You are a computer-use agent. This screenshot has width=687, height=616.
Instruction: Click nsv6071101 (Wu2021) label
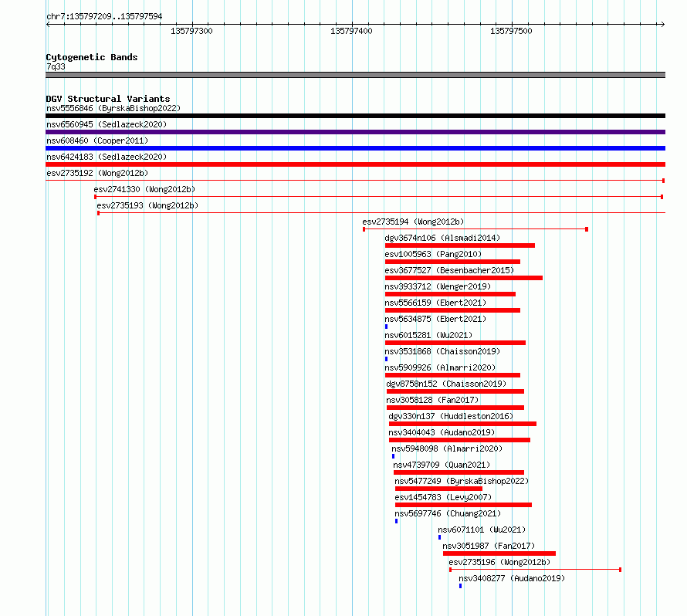(x=482, y=530)
